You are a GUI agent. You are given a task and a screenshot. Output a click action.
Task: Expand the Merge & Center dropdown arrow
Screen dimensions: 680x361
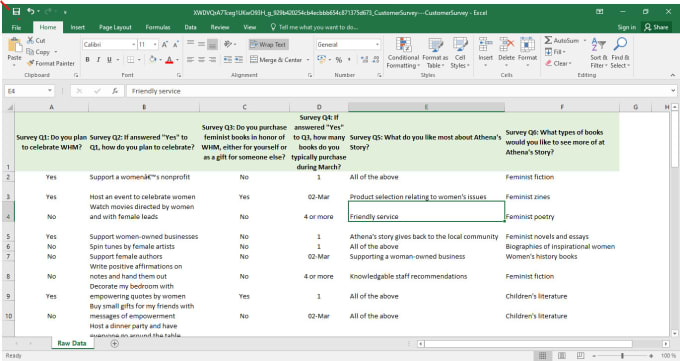coord(308,60)
